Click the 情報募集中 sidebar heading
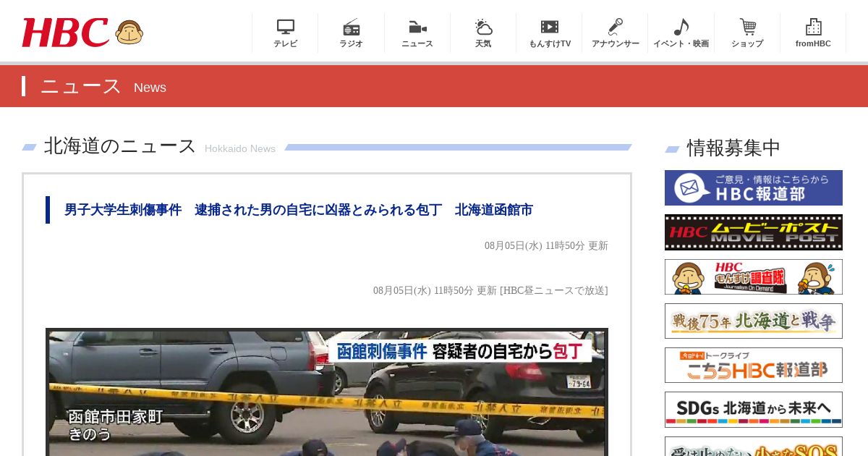 (733, 148)
